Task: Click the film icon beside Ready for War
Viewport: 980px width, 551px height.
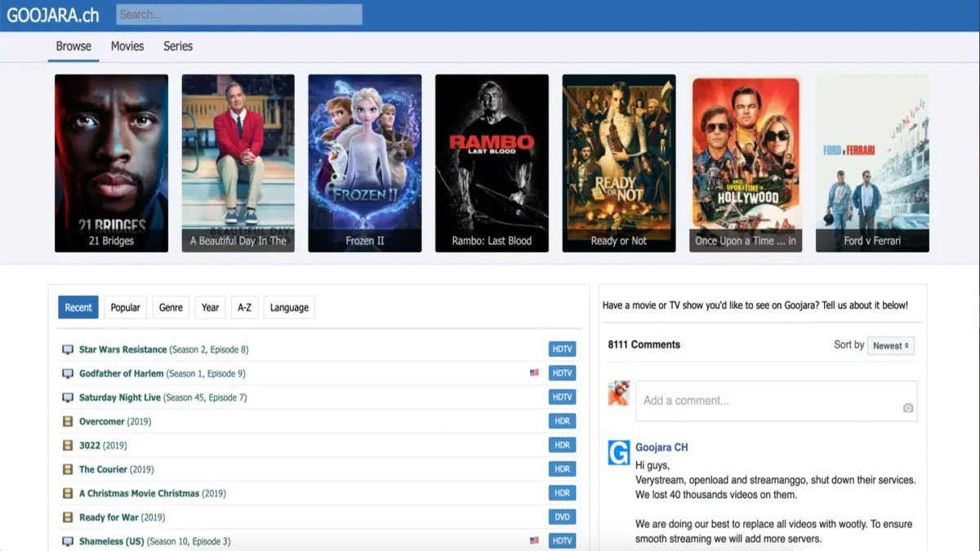Action: 68,518
